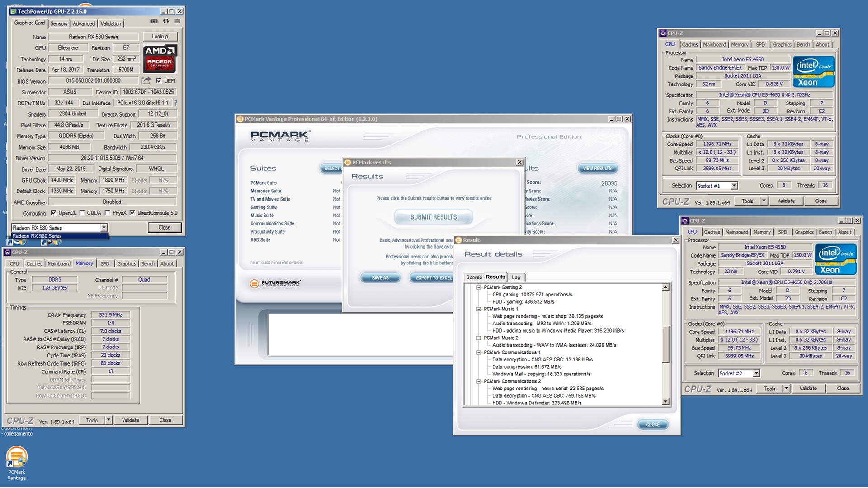Open the Scores tab in Result details
Image resolution: width=868 pixels, height=488 pixels.
(x=474, y=277)
